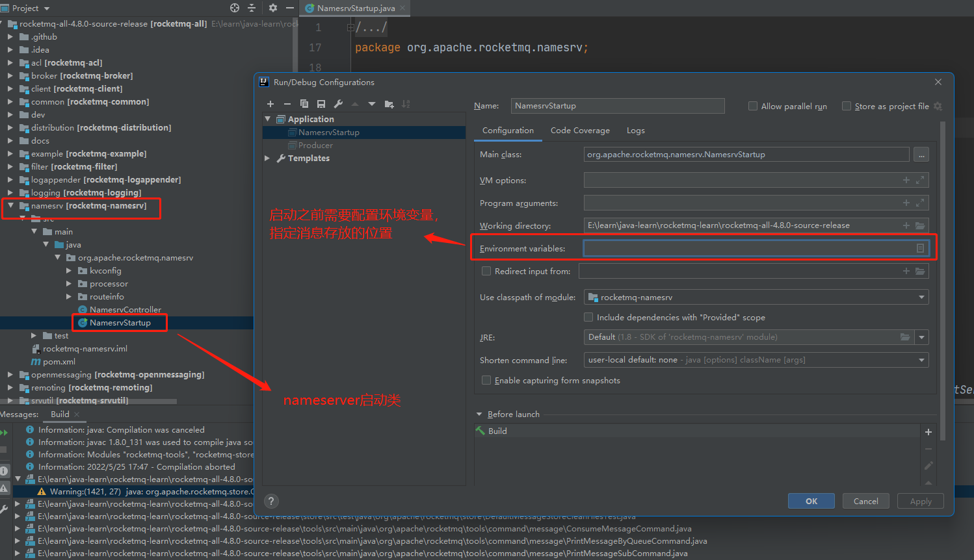Remove the selected run configuration
This screenshot has height=560, width=974.
pos(287,104)
